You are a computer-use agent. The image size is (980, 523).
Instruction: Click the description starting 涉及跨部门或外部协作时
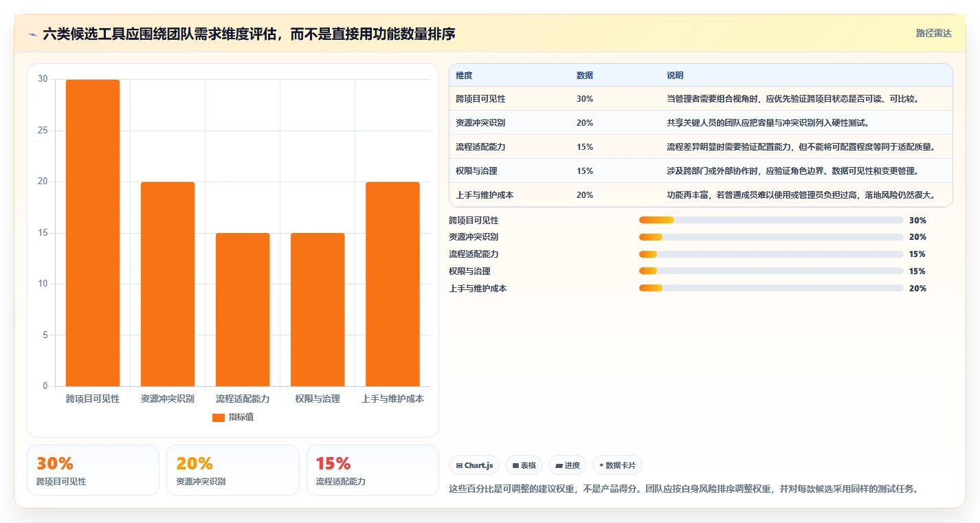[792, 171]
